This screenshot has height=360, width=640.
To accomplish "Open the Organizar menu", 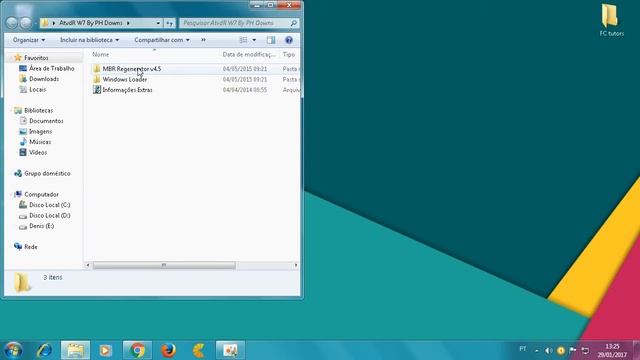I will pyautogui.click(x=29, y=40).
